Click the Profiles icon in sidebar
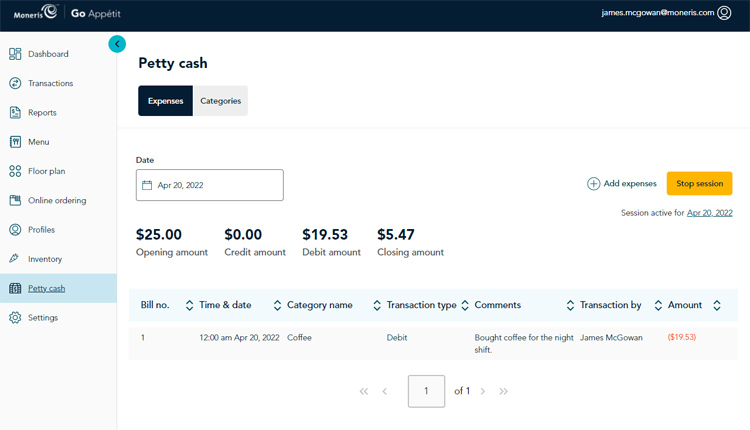The height and width of the screenshot is (430, 750). click(15, 230)
